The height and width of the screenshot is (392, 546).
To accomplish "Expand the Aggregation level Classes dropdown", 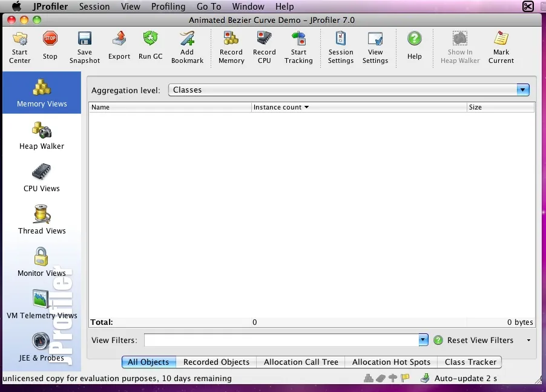I will pos(522,90).
